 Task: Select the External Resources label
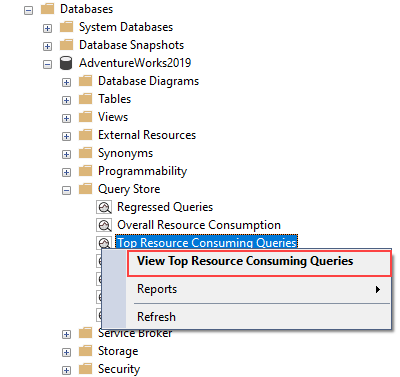tap(147, 135)
